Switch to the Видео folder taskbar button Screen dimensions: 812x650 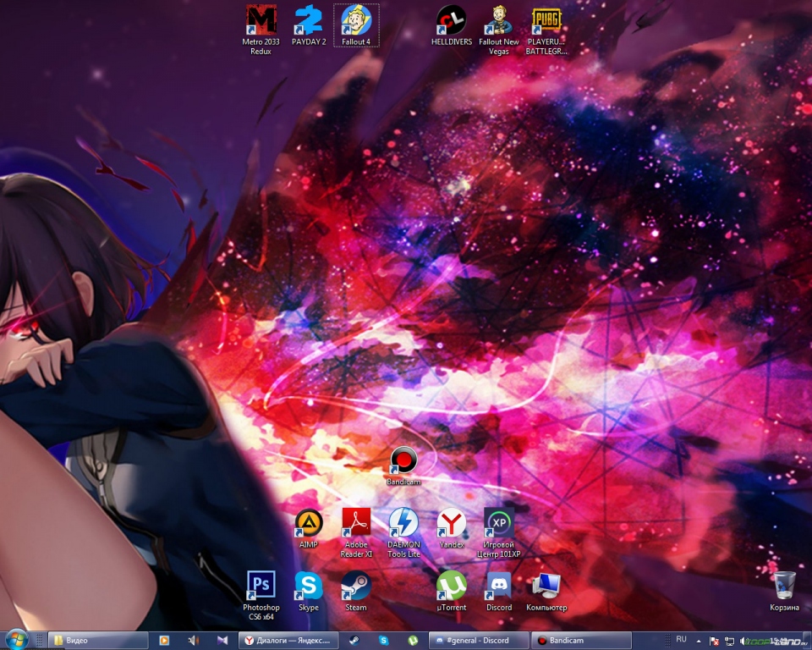click(98, 641)
